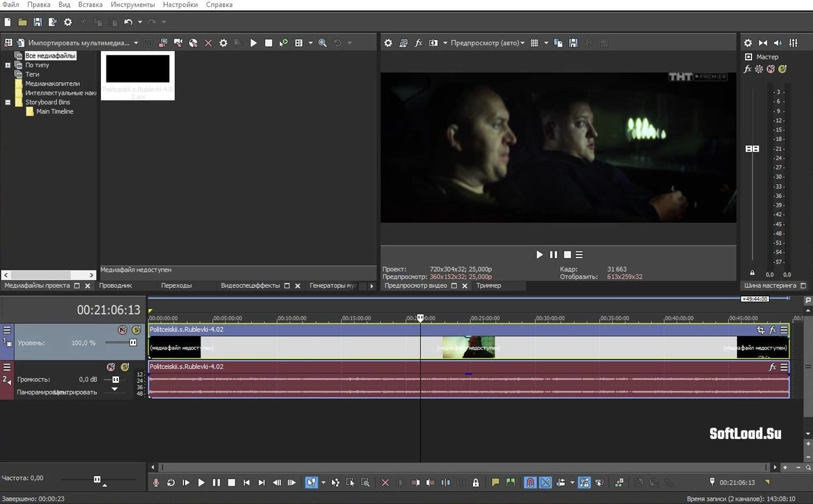
Task: Mute audio track 2
Action: (x=111, y=366)
